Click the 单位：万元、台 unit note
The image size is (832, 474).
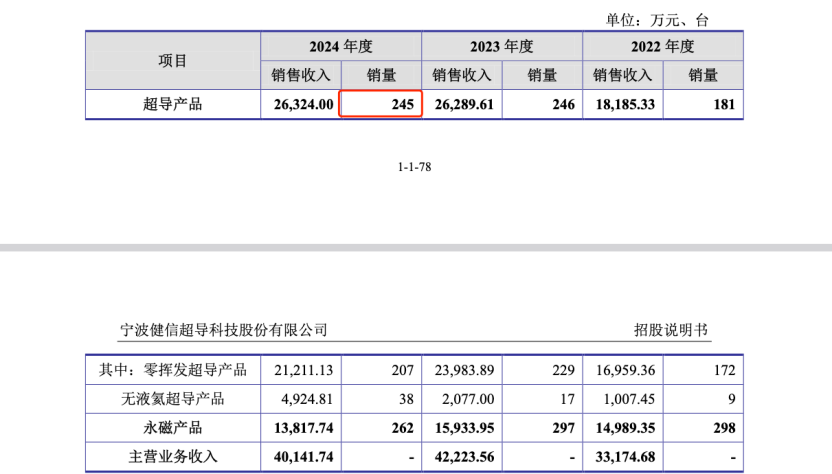(x=657, y=19)
